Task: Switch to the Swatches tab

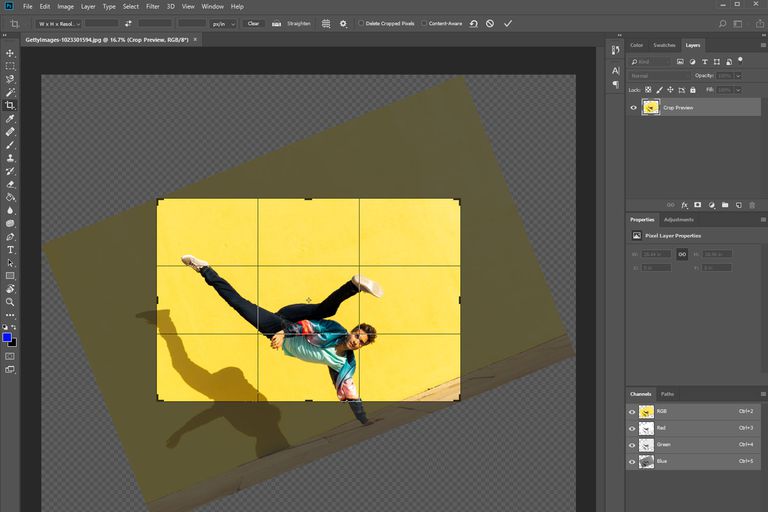Action: (664, 45)
